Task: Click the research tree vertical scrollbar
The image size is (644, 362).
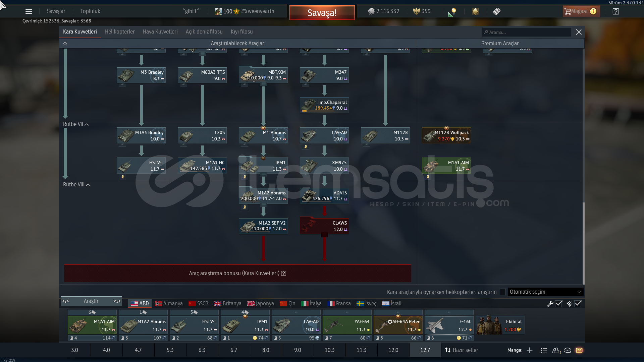Action: pyautogui.click(x=583, y=243)
